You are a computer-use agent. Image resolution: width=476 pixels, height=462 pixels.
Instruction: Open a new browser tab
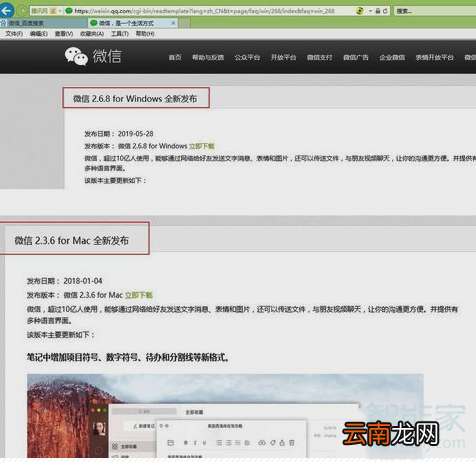184,23
